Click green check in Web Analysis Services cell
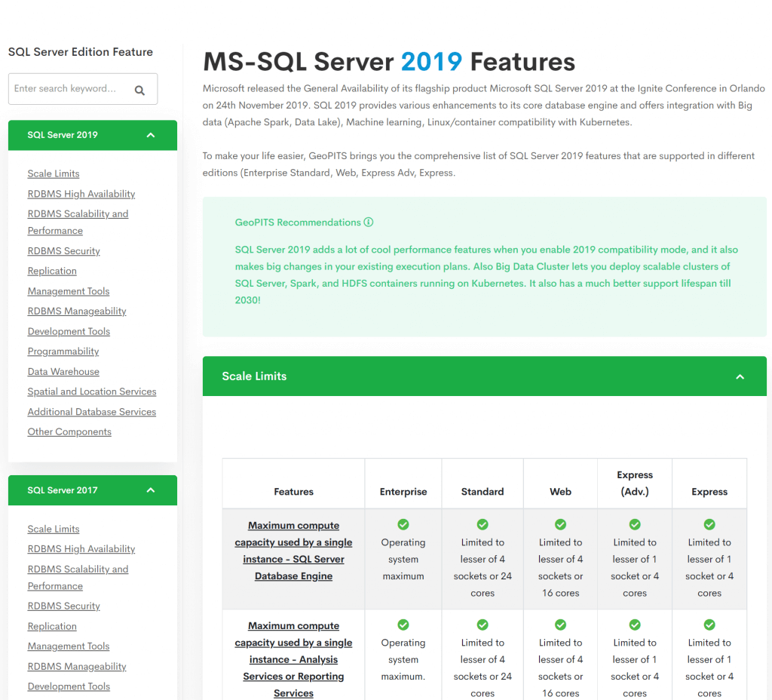This screenshot has height=700, width=772. (x=560, y=625)
